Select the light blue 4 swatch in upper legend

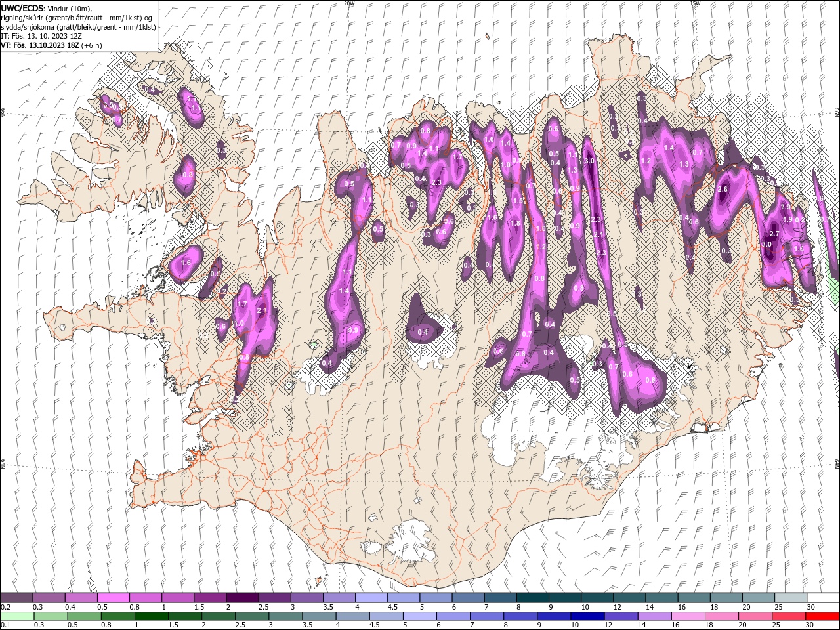click(x=371, y=598)
